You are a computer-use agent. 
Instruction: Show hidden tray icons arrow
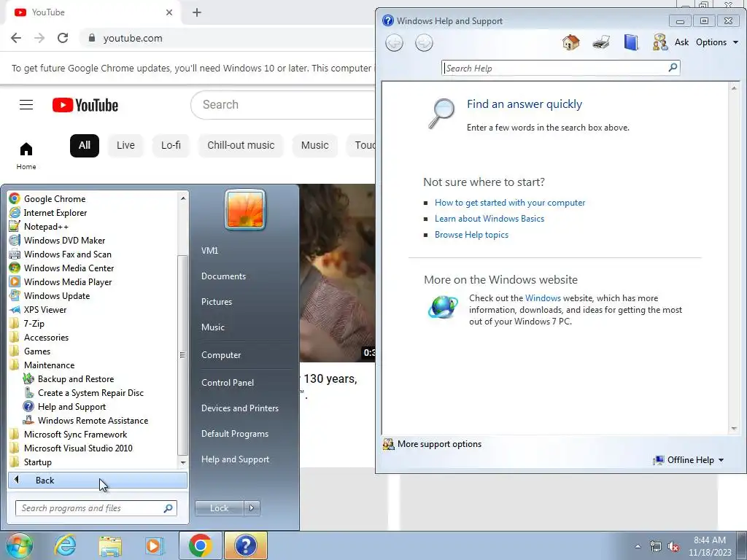(x=638, y=546)
